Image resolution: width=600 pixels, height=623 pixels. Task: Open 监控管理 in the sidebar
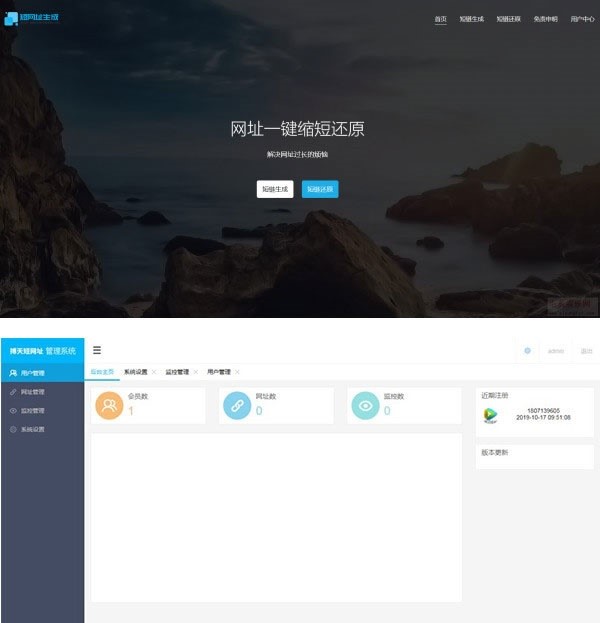[x=32, y=410]
